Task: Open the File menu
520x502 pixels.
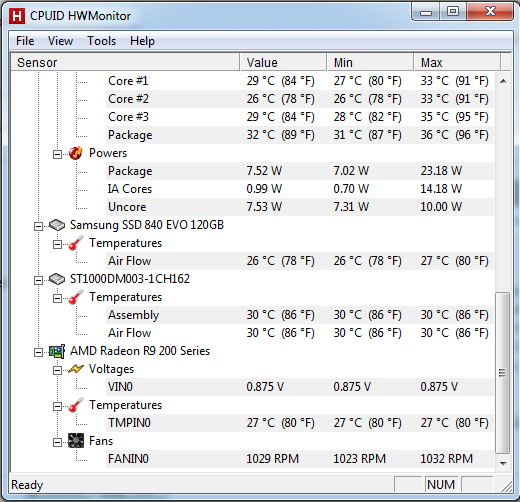Action: click(25, 41)
